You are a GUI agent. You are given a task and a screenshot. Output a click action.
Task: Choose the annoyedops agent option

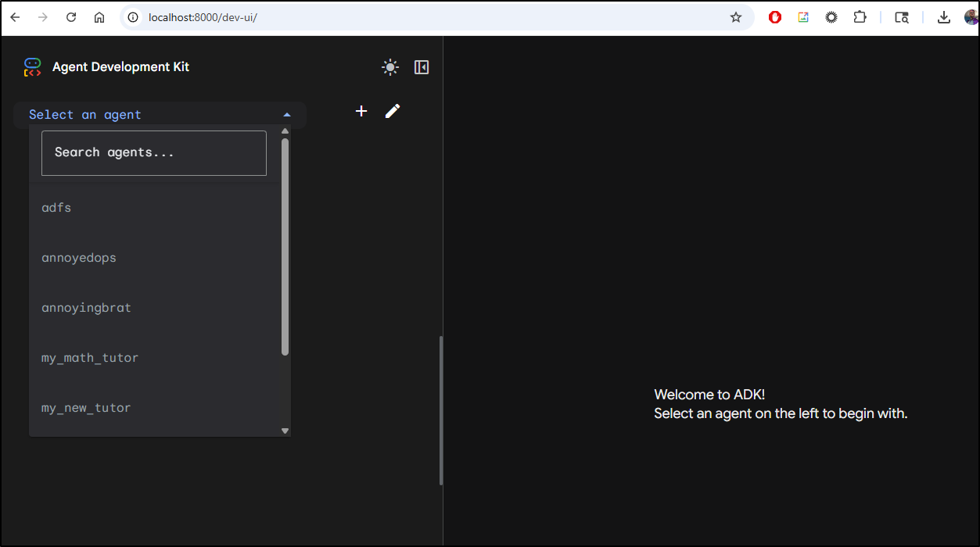click(79, 258)
